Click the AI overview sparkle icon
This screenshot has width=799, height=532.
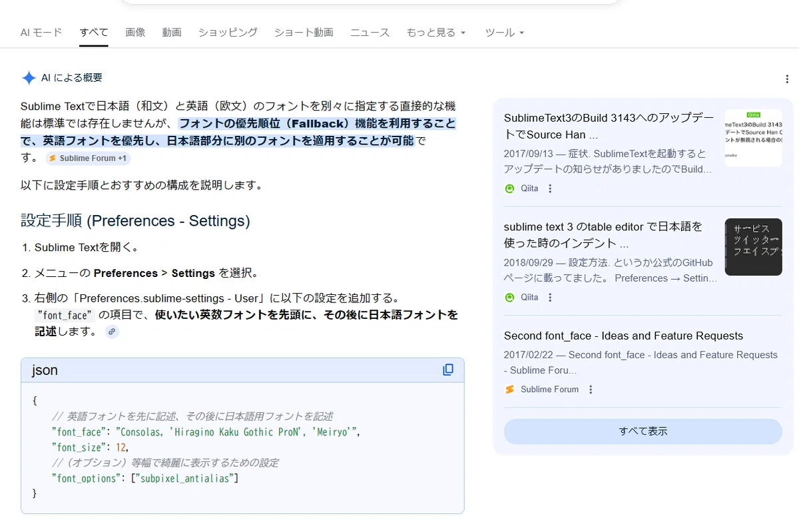click(29, 78)
